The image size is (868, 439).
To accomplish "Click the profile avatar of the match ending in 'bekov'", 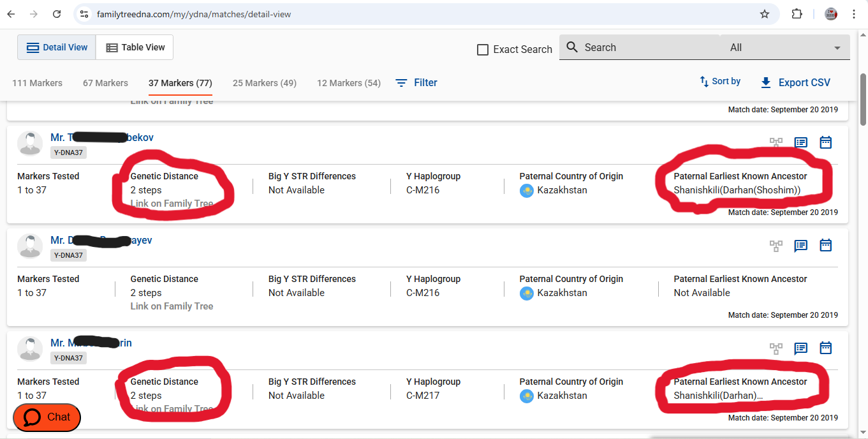I will (x=30, y=144).
